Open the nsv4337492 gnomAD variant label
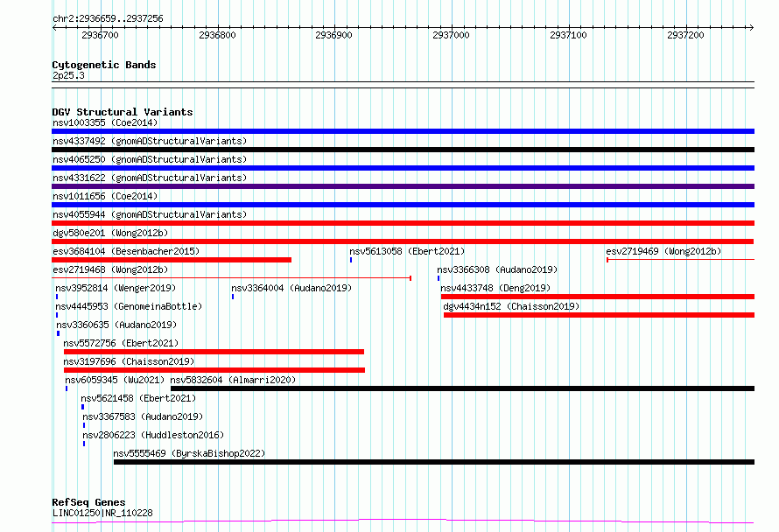The height and width of the screenshot is (532, 779). click(x=150, y=141)
